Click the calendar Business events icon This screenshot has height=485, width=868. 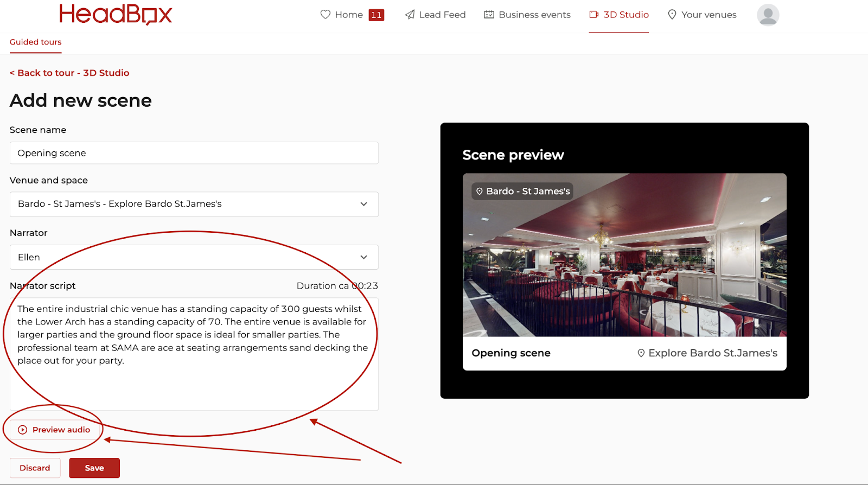tap(489, 15)
